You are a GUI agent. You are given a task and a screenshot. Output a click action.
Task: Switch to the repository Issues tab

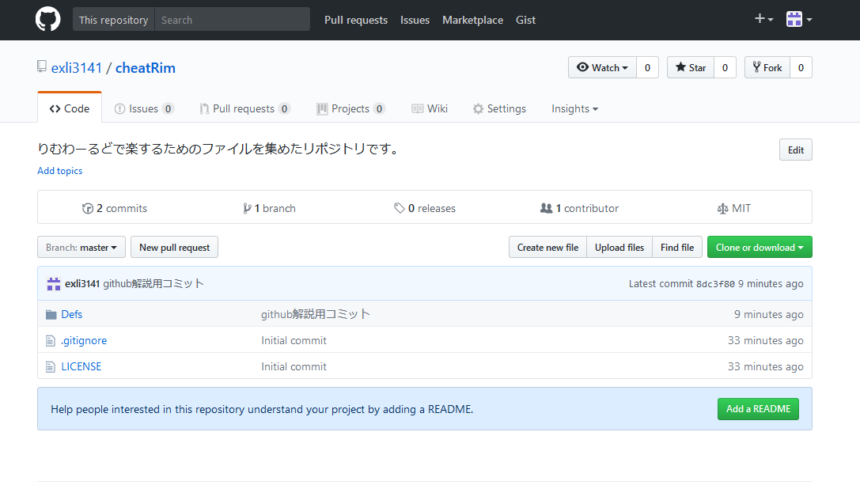[144, 108]
